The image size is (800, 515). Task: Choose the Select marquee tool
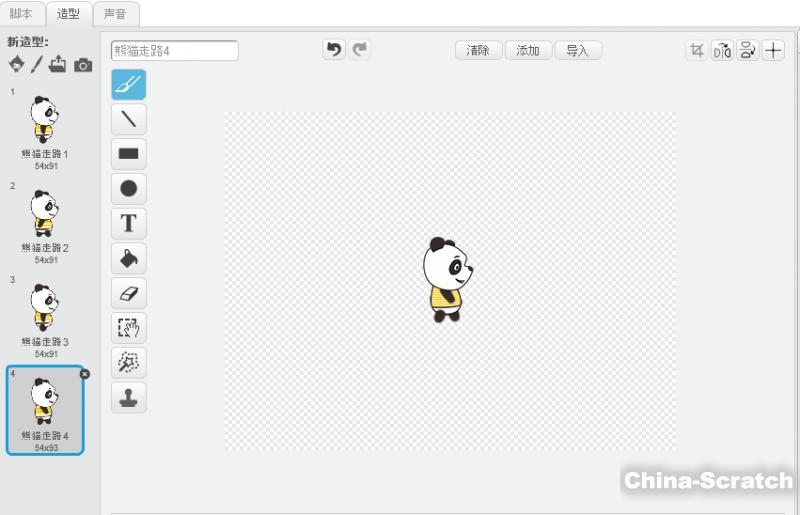pos(128,327)
